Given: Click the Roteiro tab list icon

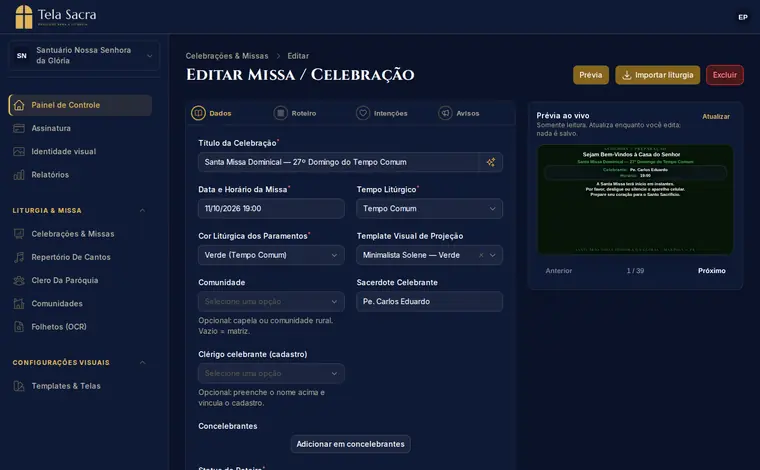Looking at the screenshot, I should 281,113.
